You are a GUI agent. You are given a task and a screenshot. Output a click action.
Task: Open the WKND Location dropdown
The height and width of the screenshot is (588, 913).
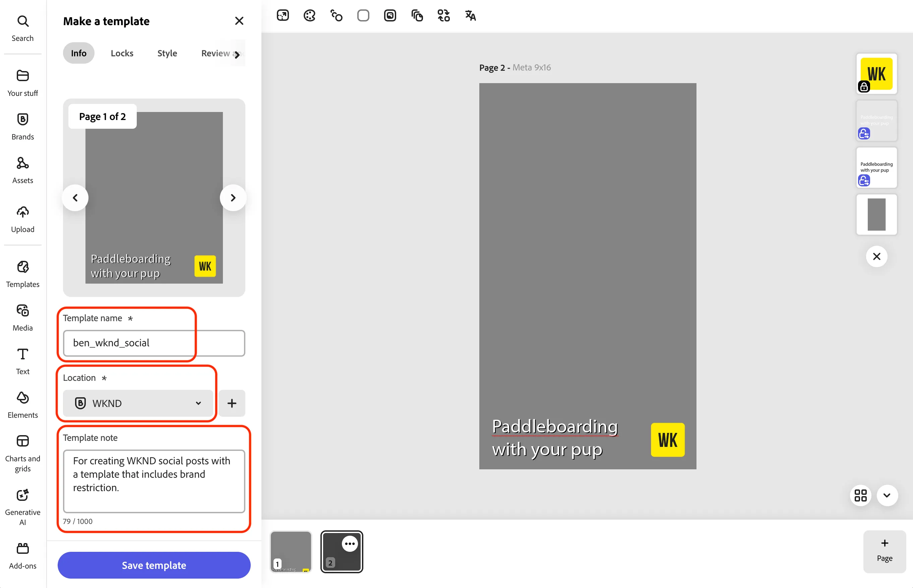(x=138, y=403)
